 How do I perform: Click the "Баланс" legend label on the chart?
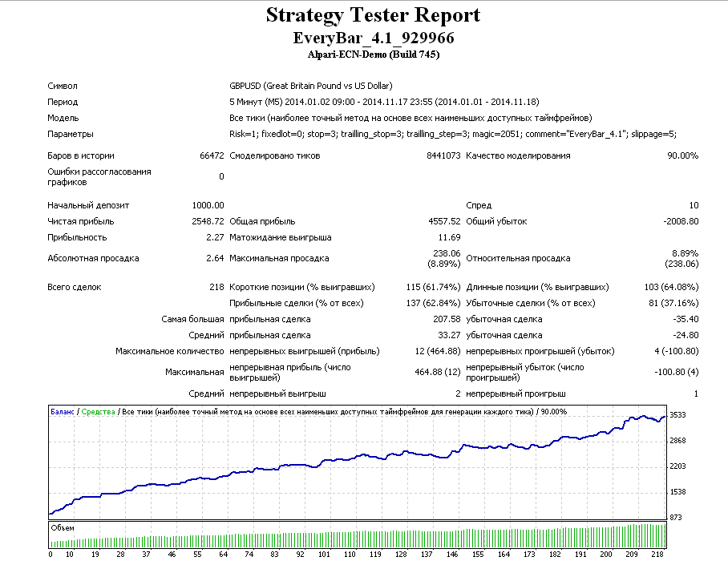click(63, 412)
